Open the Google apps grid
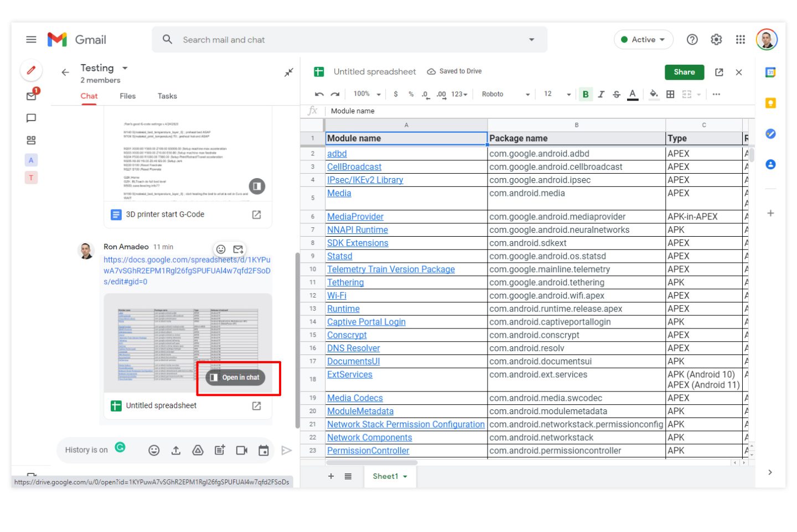Image resolution: width=797 pixels, height=532 pixels. tap(741, 40)
